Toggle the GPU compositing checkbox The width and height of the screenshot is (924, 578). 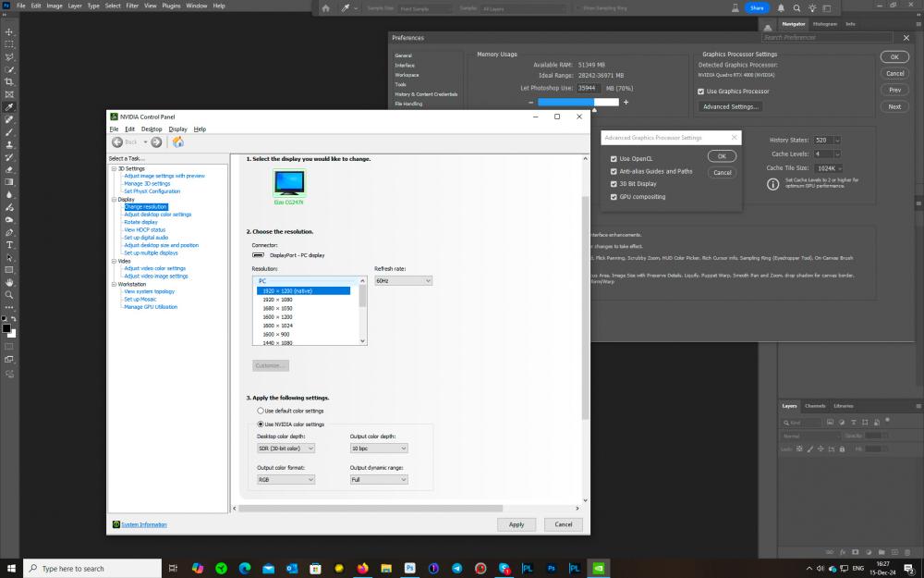pos(614,197)
